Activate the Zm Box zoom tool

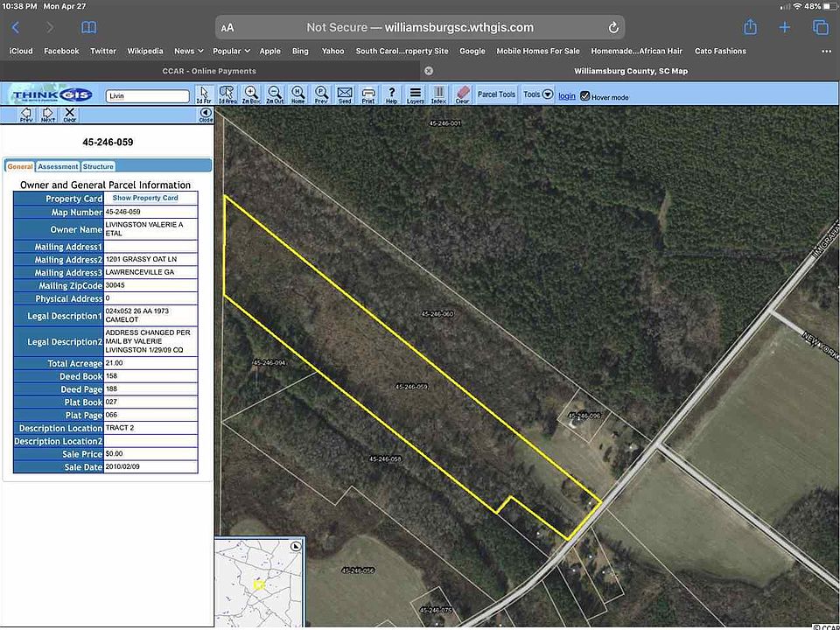pyautogui.click(x=251, y=94)
